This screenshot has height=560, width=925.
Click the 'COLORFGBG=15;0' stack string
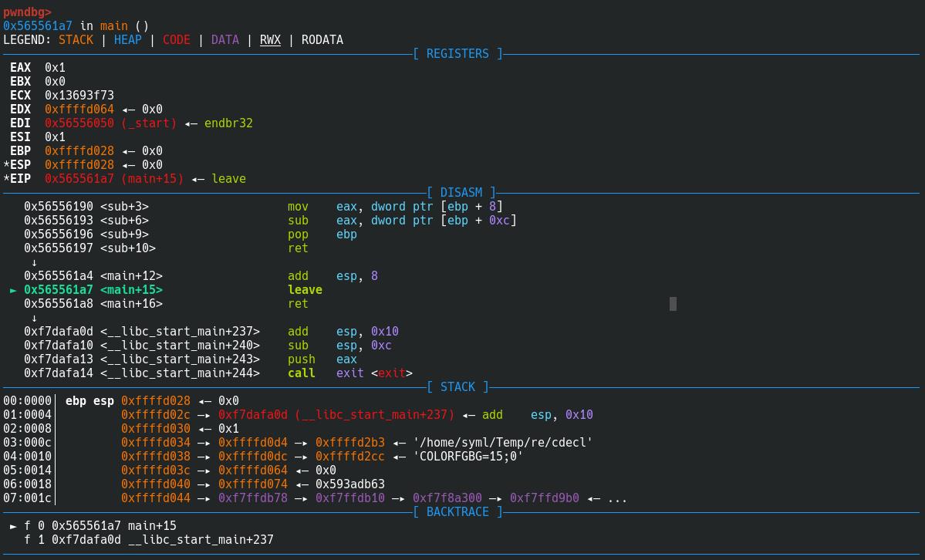468,457
